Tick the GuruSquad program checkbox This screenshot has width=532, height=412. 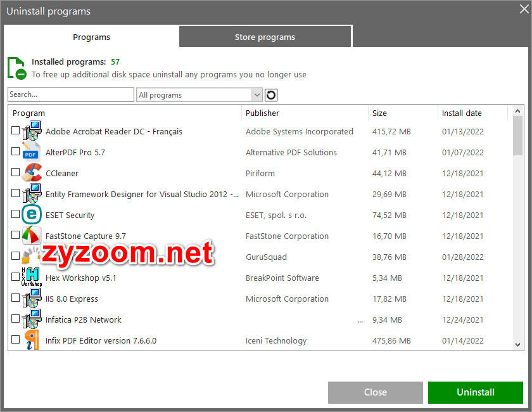click(x=16, y=256)
